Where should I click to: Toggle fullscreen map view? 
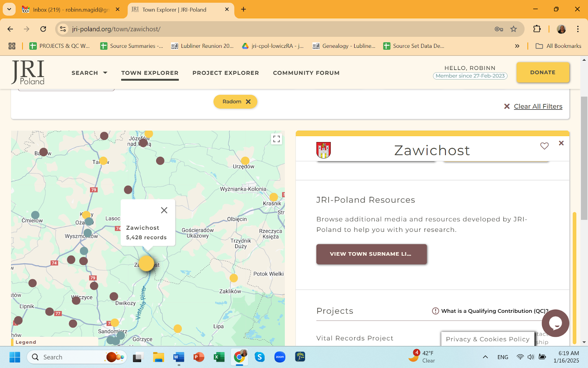tap(276, 139)
